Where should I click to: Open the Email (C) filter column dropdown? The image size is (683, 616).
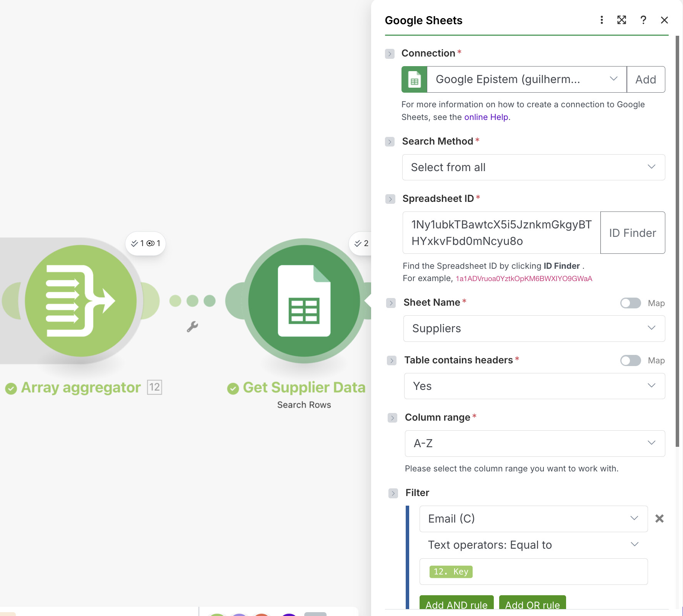point(533,519)
